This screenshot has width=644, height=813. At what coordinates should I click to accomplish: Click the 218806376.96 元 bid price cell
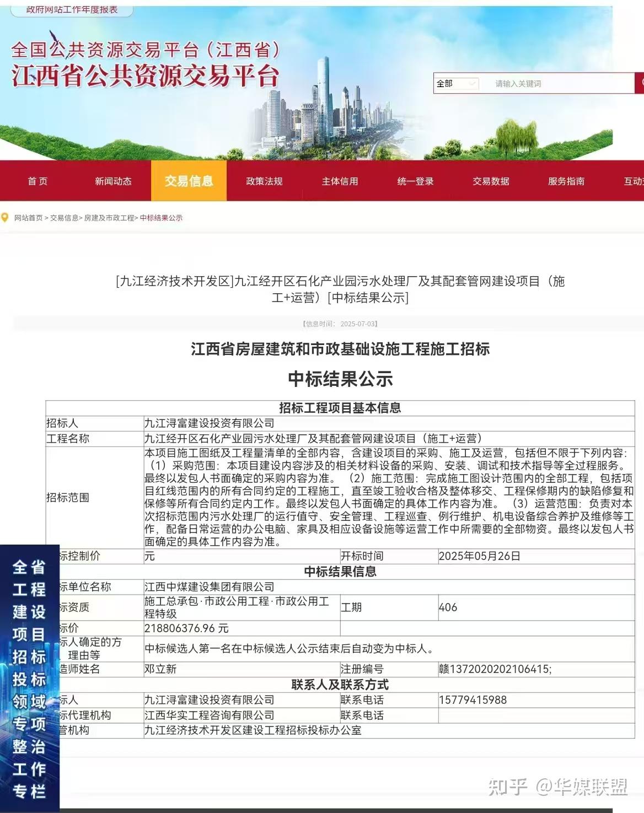[241, 628]
